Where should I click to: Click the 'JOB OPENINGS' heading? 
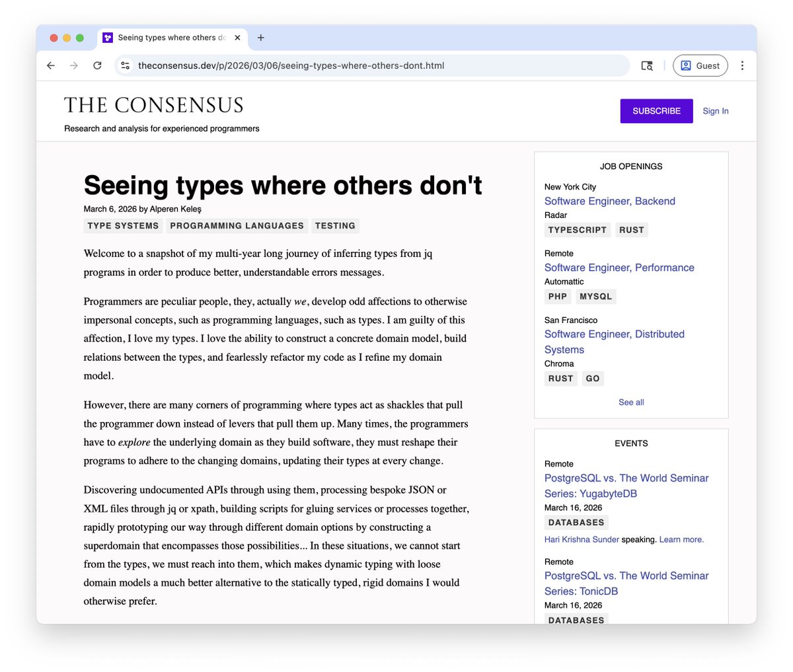pos(631,167)
